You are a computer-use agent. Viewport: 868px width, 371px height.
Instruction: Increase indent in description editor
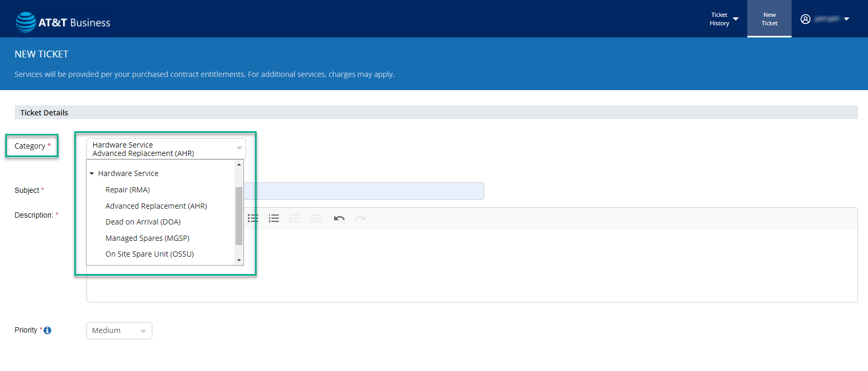316,218
